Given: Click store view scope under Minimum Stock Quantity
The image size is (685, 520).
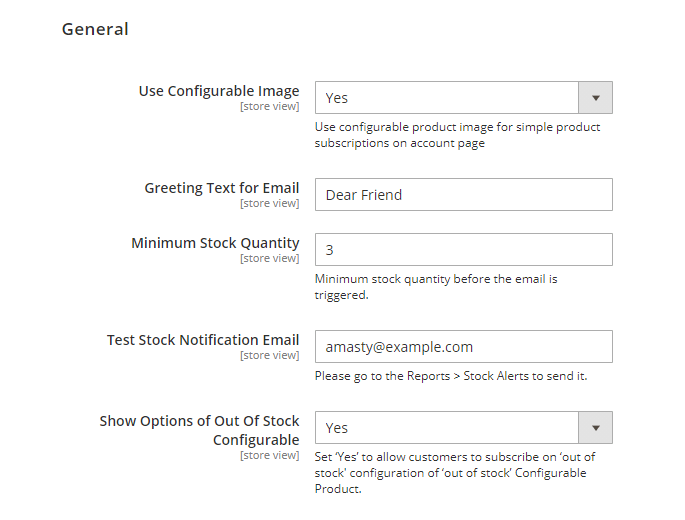Looking at the screenshot, I should point(269,258).
